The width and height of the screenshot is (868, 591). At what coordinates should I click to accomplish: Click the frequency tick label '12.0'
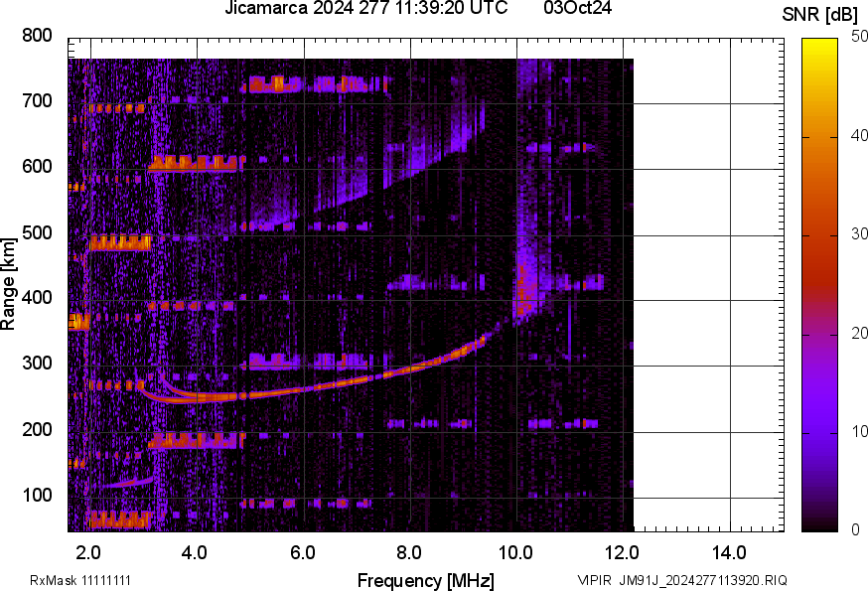coord(622,552)
